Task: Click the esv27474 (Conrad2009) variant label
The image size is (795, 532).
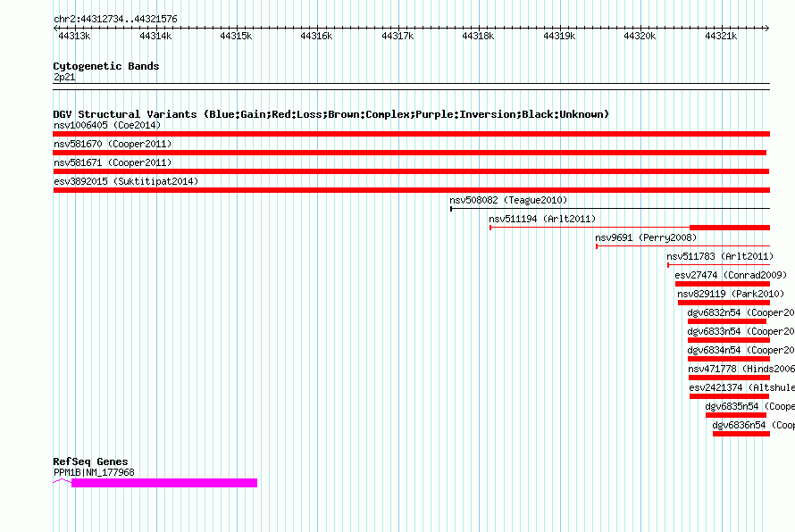Action: click(x=731, y=275)
